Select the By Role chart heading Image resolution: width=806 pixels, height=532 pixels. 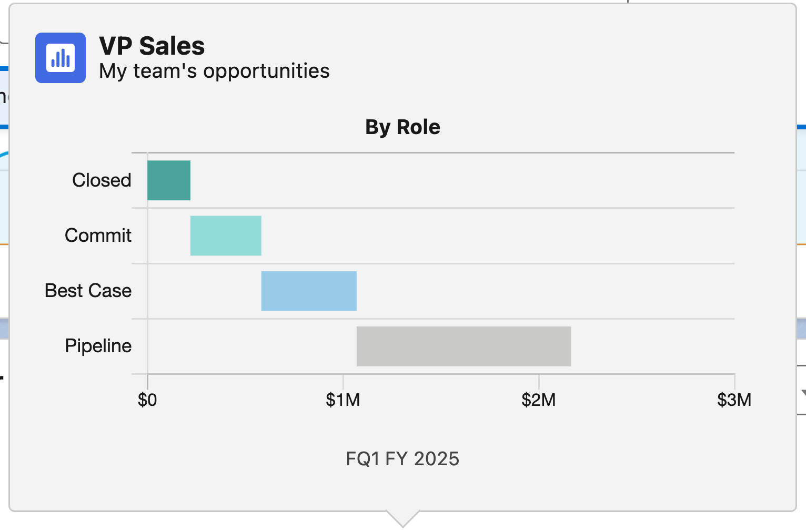402,127
